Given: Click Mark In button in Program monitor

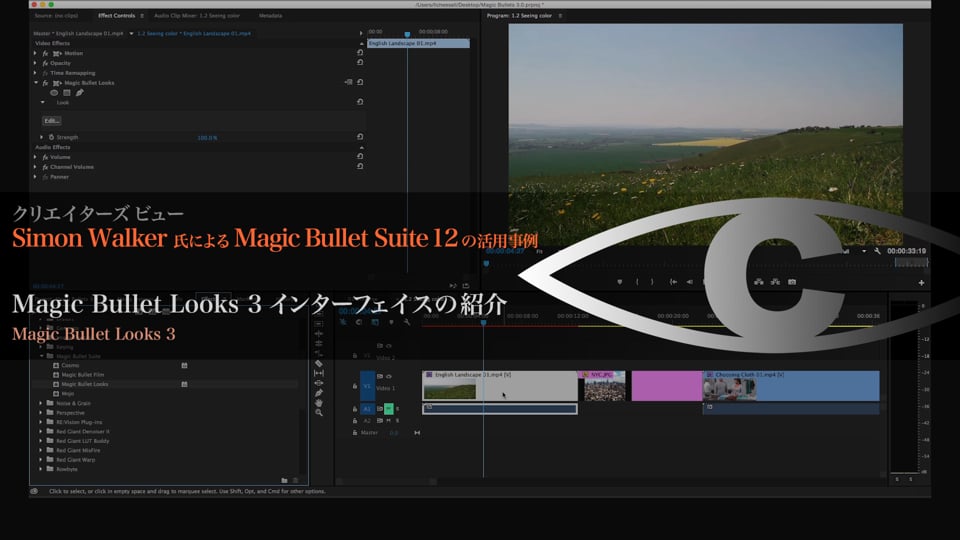Looking at the screenshot, I should coord(637,282).
